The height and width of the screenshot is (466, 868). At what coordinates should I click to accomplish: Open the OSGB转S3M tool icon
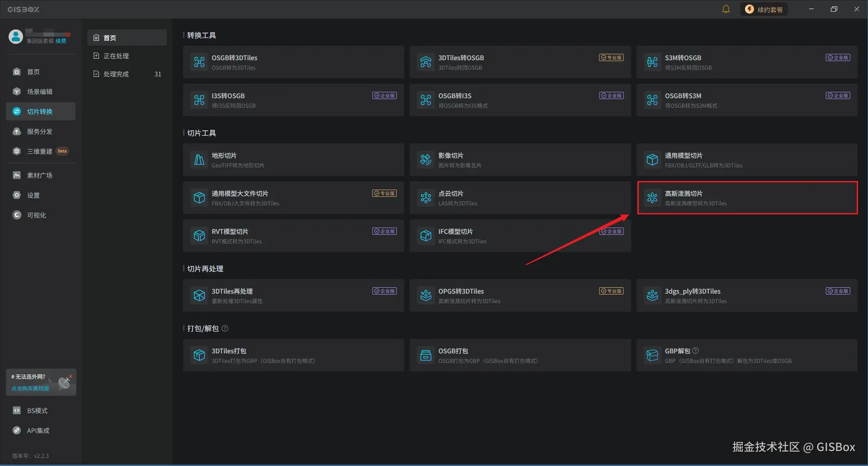tap(652, 100)
